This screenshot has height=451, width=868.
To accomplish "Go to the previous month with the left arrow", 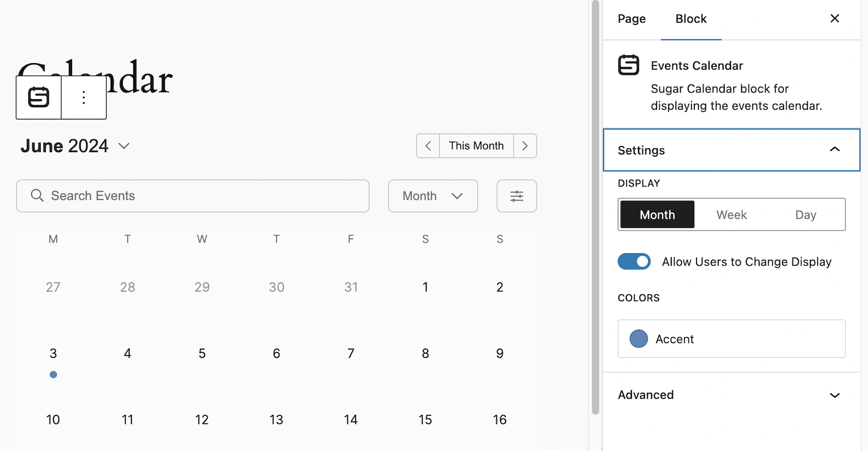I will tap(428, 145).
